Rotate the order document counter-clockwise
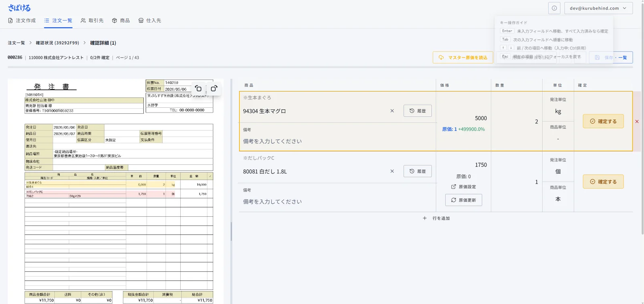644x304 pixels. [198, 88]
